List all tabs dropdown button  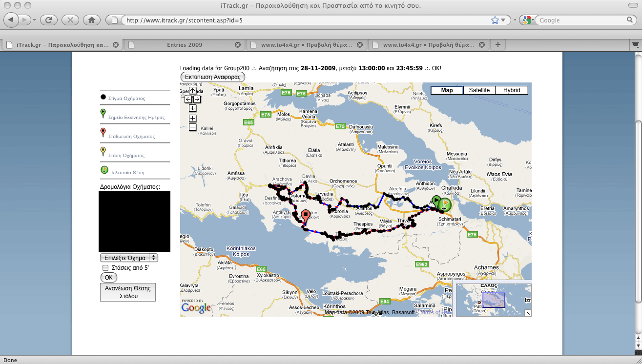[636, 44]
